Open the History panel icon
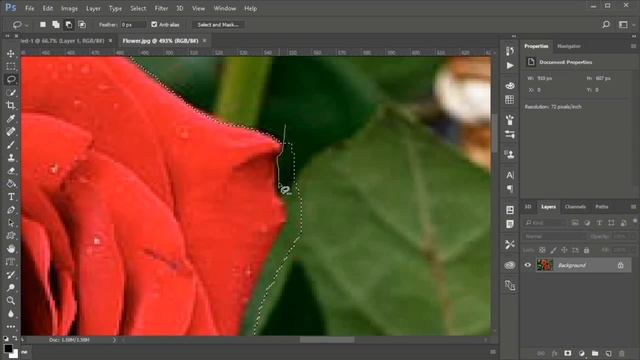The height and width of the screenshot is (360, 640). [x=510, y=51]
